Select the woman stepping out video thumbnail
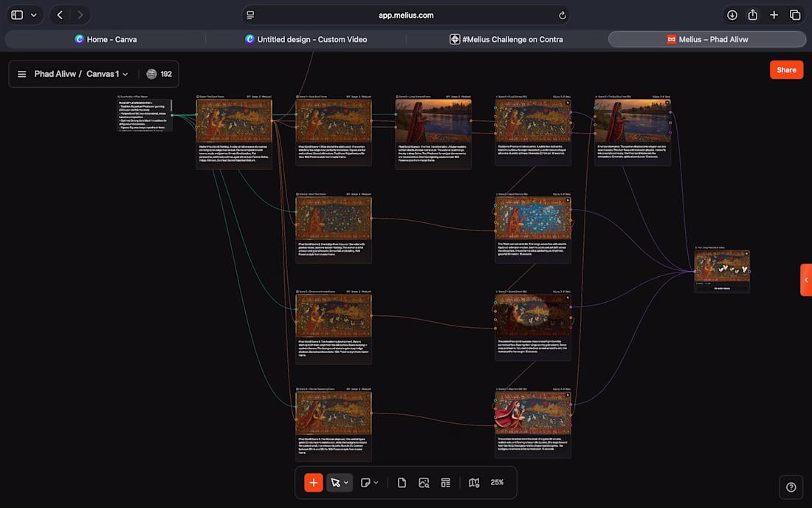The image size is (812, 508). point(533,413)
